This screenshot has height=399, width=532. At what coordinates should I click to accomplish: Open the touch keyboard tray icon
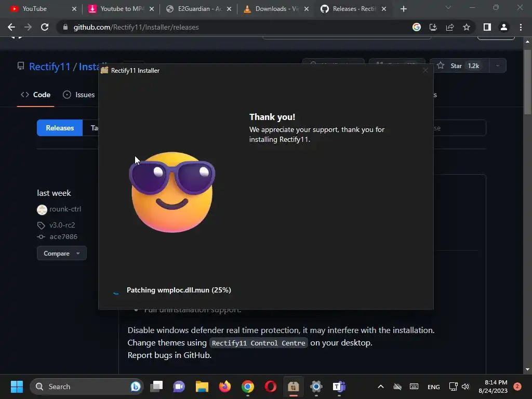pos(414,387)
